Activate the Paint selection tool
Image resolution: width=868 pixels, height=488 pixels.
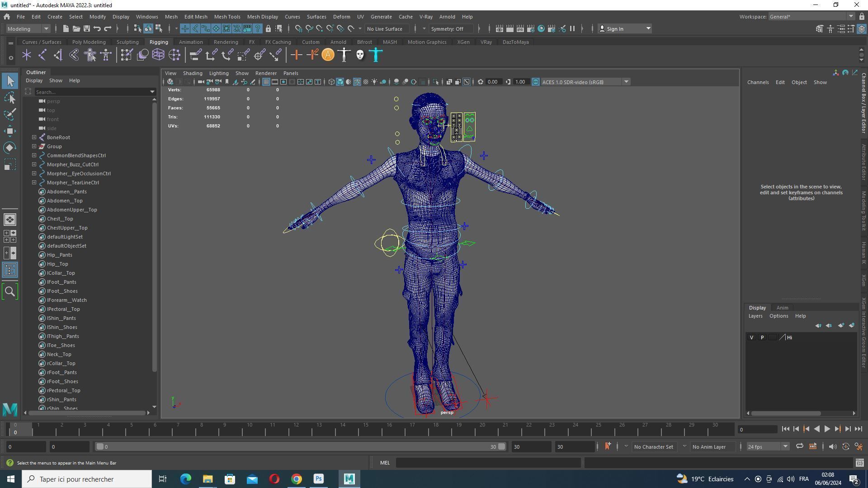(10, 114)
